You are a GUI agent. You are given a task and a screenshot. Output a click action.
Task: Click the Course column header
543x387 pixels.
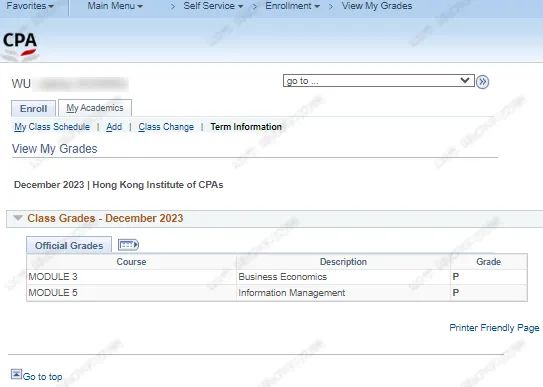pyautogui.click(x=131, y=262)
